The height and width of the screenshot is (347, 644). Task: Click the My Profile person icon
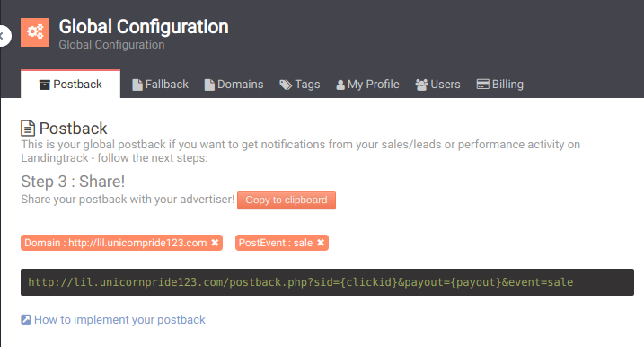340,85
